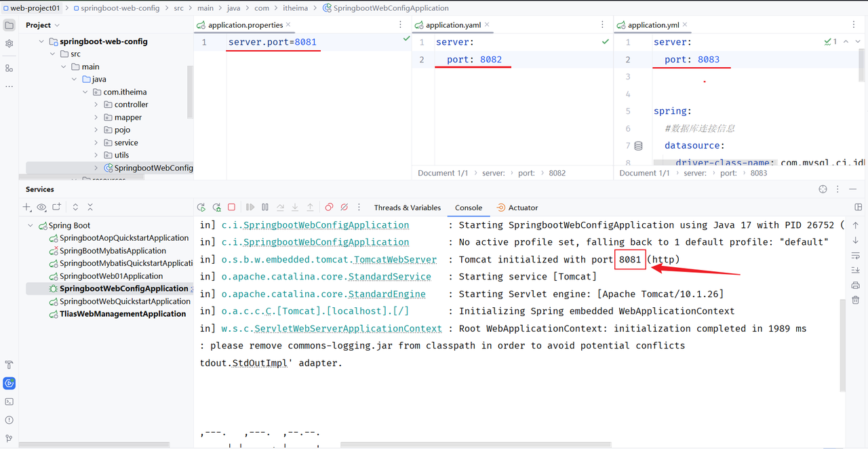Viewport: 868px width, 449px height.
Task: Collapse the java folder node
Action: [x=74, y=79]
